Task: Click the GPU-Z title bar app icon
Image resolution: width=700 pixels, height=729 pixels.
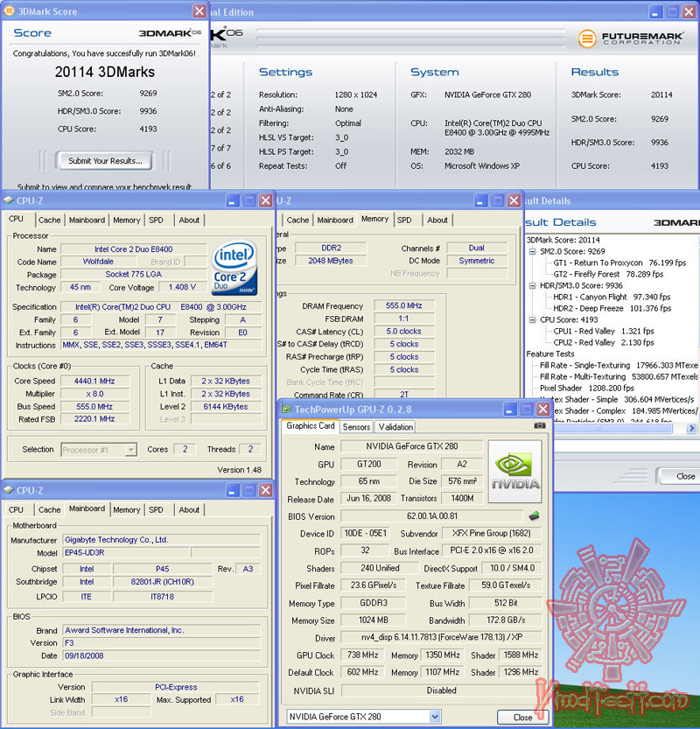Action: (x=286, y=410)
